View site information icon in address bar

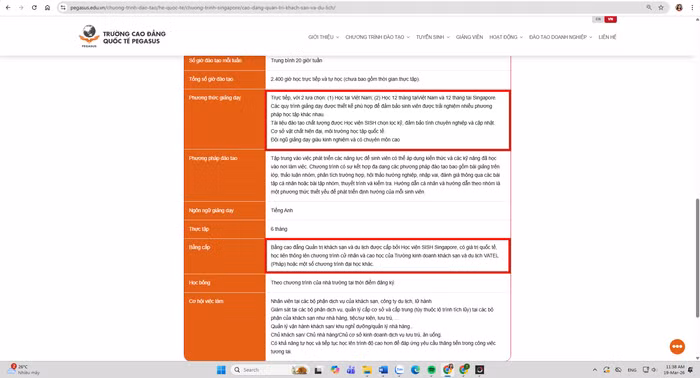[x=63, y=8]
